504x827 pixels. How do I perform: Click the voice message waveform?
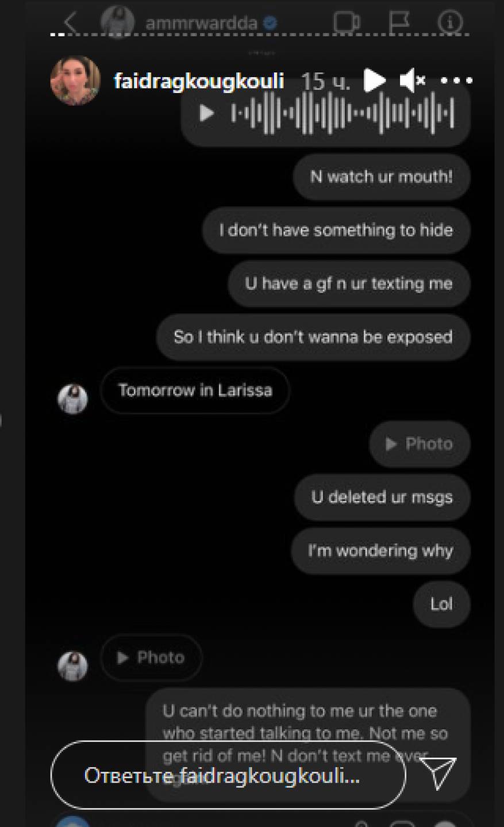[343, 113]
